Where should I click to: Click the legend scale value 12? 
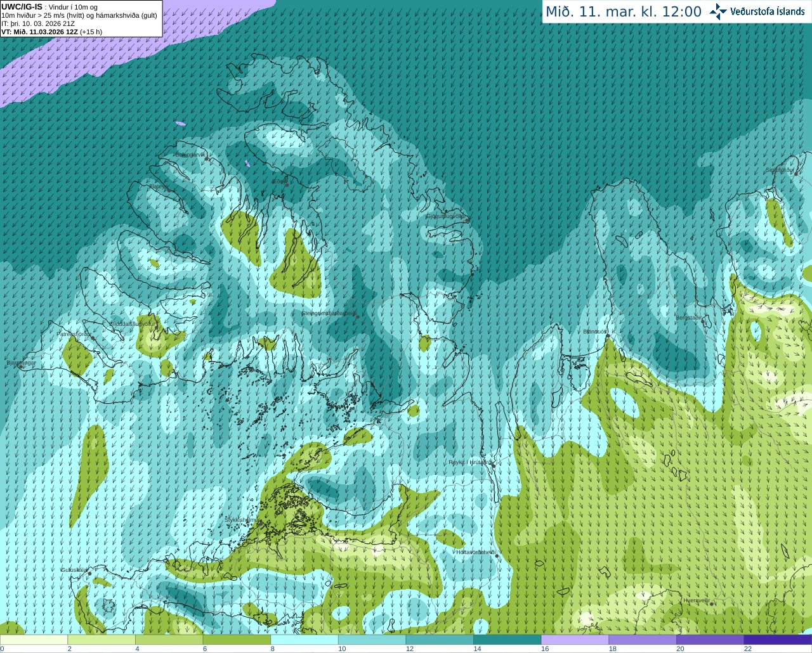click(x=409, y=649)
